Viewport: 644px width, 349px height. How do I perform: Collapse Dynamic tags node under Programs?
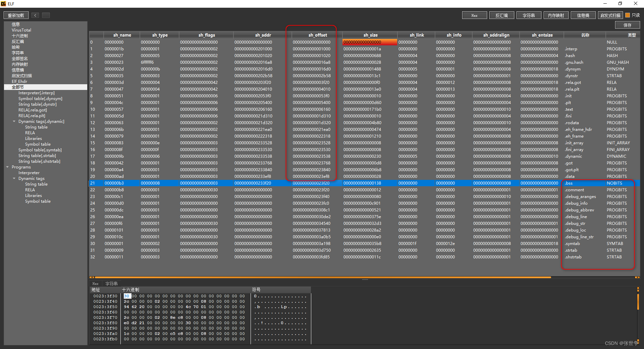pos(14,179)
